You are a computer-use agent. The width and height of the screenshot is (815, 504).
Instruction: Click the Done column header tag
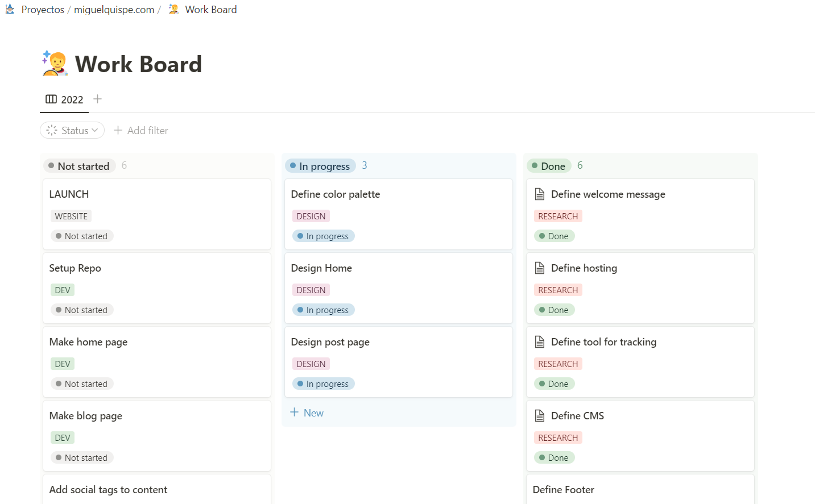point(549,166)
